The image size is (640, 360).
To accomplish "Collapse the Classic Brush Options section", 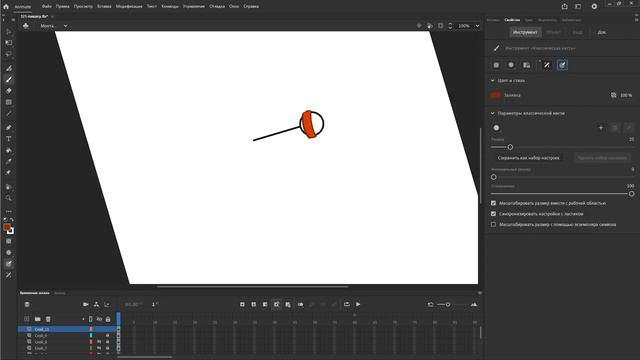I will pyautogui.click(x=493, y=113).
